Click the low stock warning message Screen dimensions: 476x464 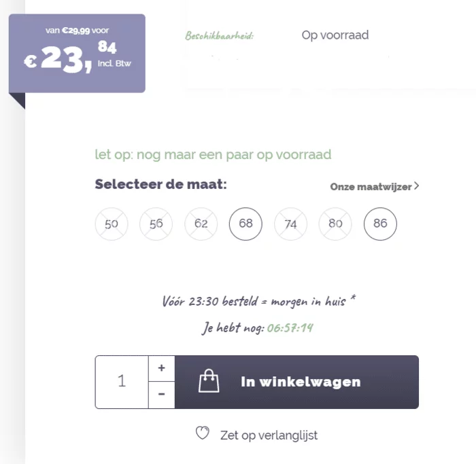213,155
